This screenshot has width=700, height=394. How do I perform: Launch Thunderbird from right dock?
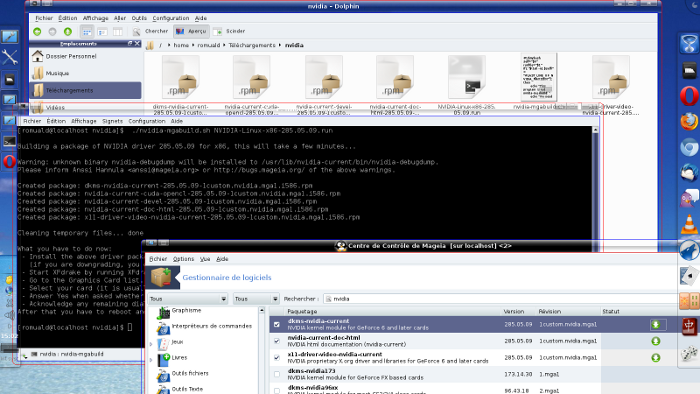click(689, 173)
